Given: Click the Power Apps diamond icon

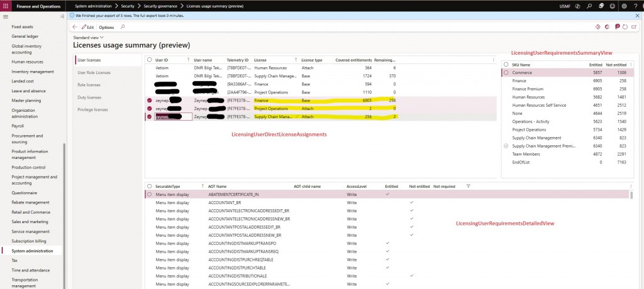Looking at the screenshot, I should click(598, 27).
